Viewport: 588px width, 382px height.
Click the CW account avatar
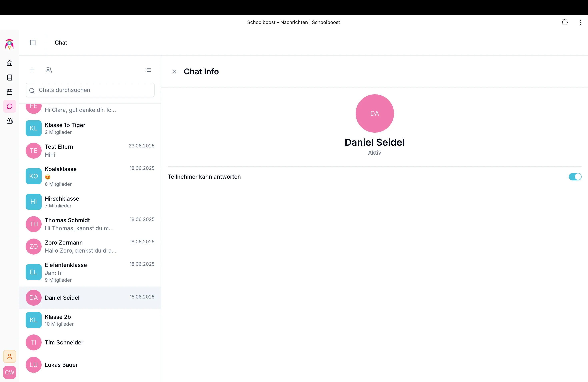click(x=10, y=372)
